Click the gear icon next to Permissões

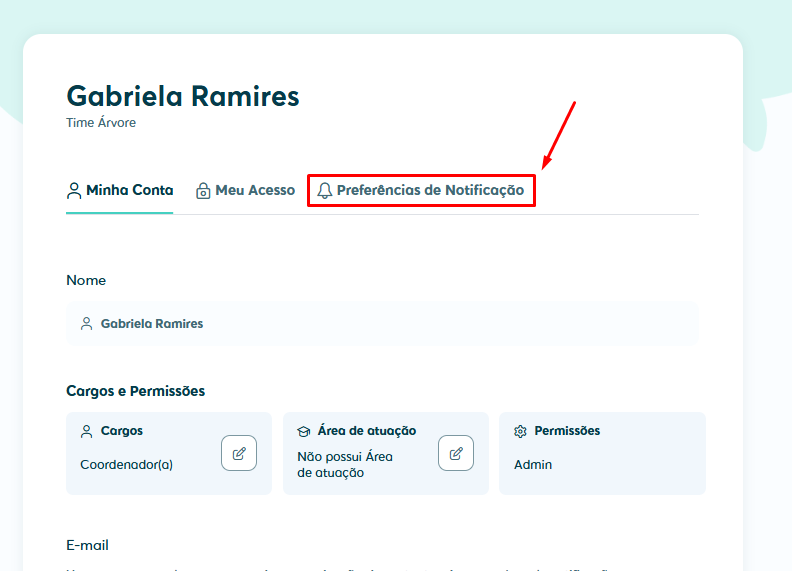tap(520, 431)
